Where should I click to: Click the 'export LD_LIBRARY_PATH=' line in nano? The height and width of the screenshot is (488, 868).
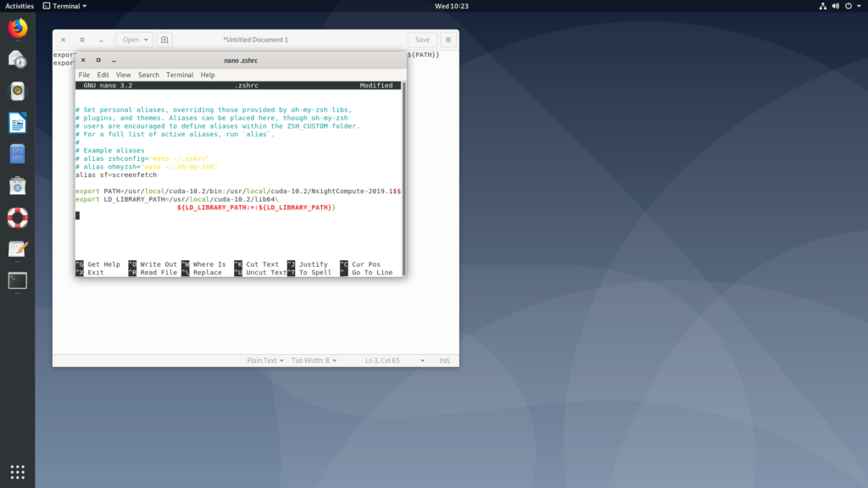[177, 200]
